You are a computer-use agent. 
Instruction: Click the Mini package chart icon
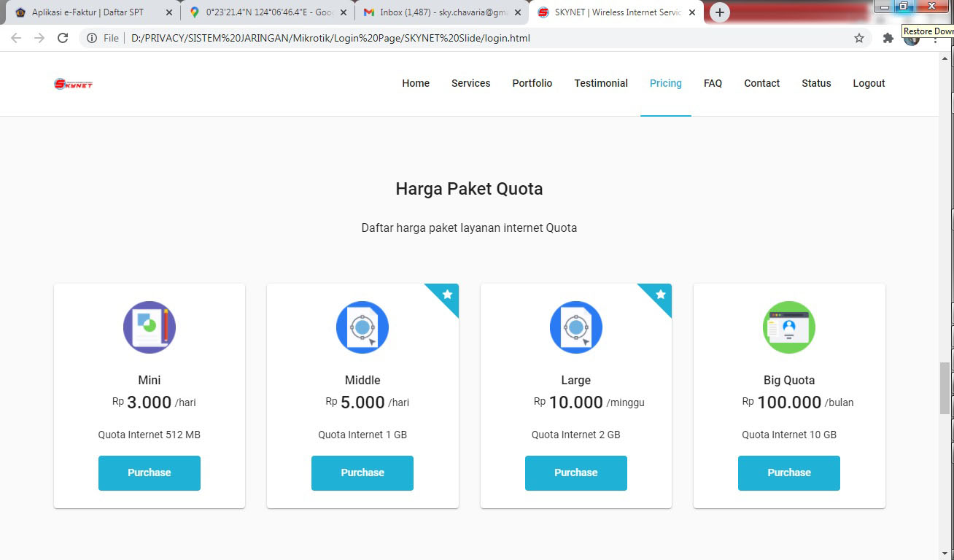[150, 327]
